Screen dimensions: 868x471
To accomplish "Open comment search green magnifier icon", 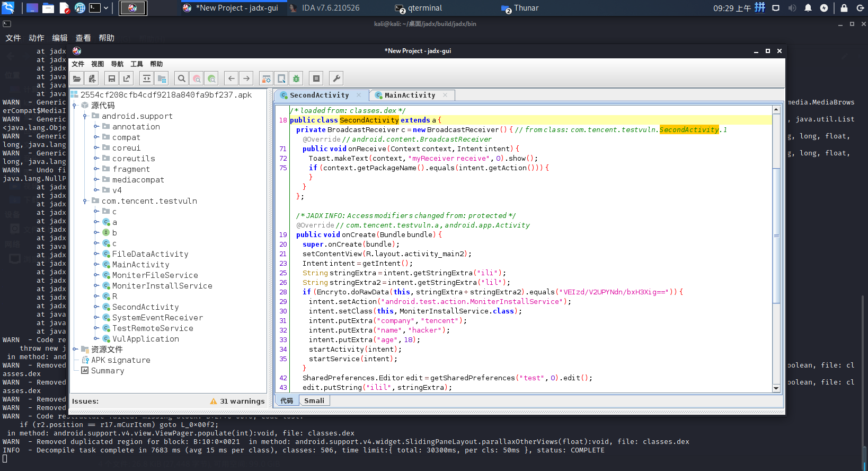I will (x=211, y=78).
